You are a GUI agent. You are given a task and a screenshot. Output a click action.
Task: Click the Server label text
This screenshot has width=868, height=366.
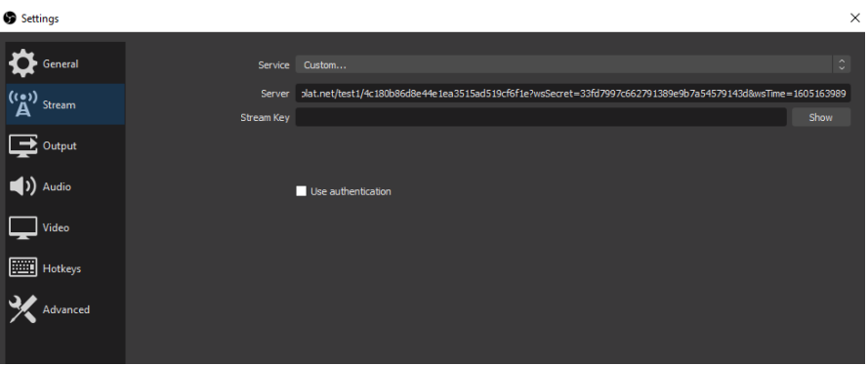275,94
